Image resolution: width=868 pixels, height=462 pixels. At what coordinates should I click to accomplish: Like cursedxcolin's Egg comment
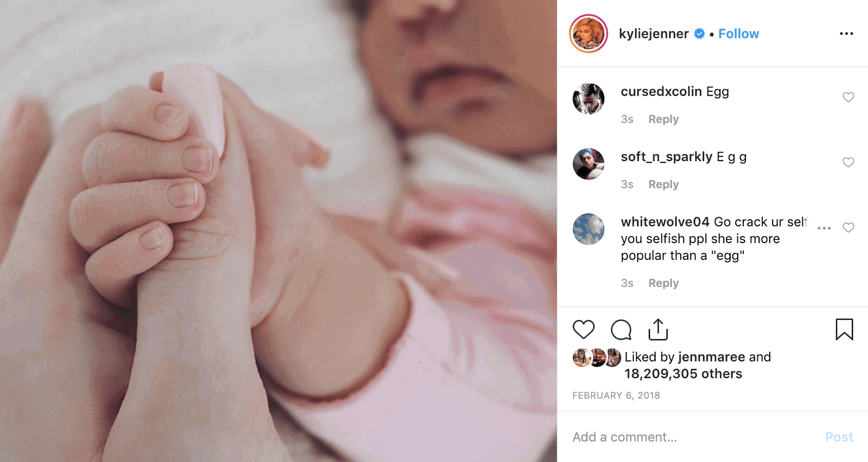[x=848, y=97]
